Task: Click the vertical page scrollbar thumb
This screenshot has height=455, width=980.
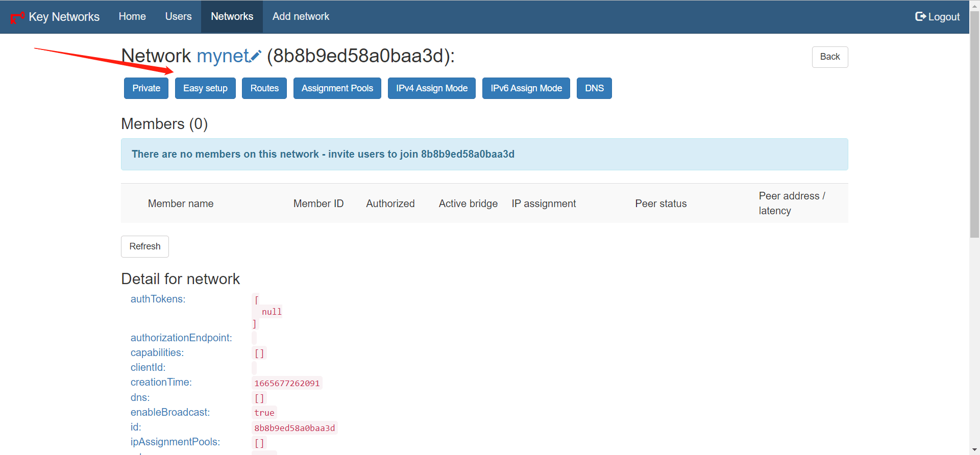Action: [x=974, y=122]
